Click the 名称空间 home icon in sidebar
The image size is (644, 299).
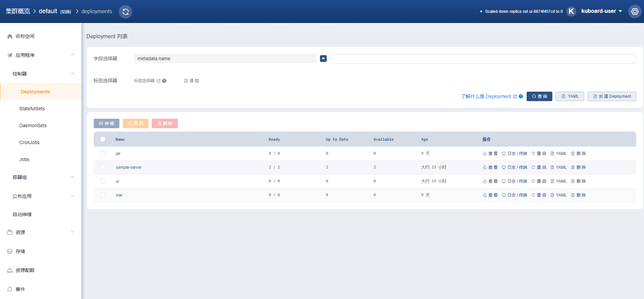pyautogui.click(x=10, y=37)
